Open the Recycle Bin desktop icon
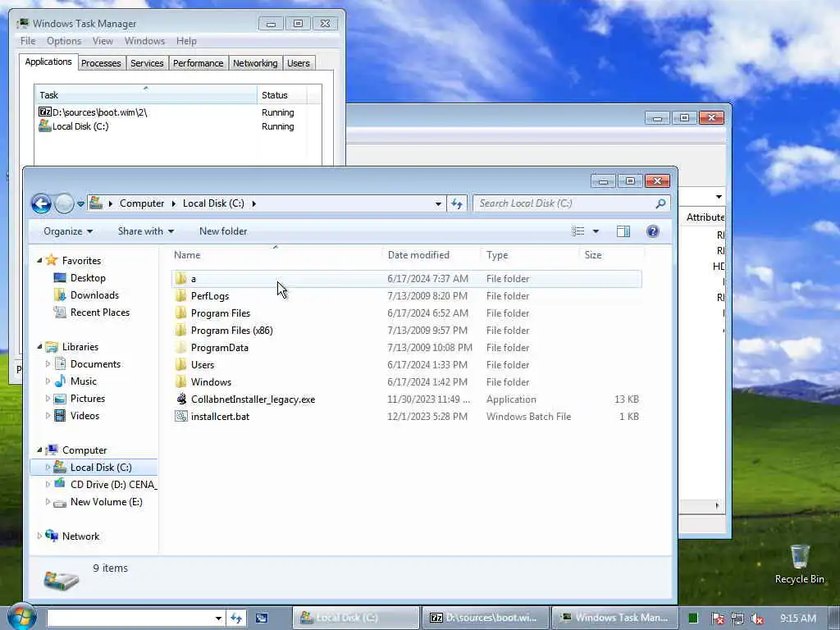This screenshot has width=840, height=630. (799, 564)
